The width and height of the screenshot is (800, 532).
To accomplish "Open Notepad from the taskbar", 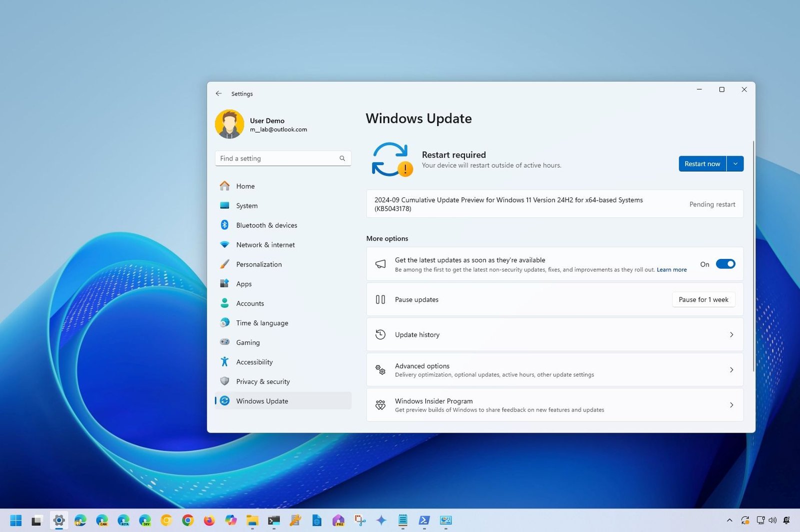I will [403, 520].
